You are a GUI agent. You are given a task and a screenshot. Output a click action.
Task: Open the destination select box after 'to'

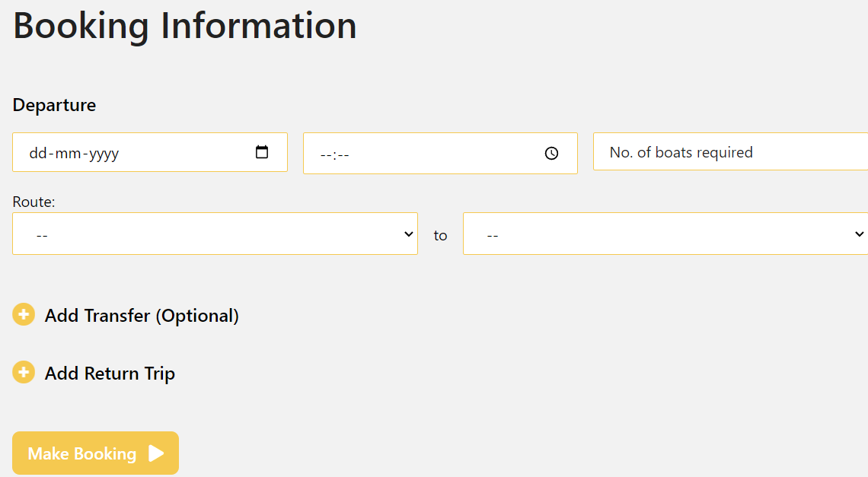point(655,234)
